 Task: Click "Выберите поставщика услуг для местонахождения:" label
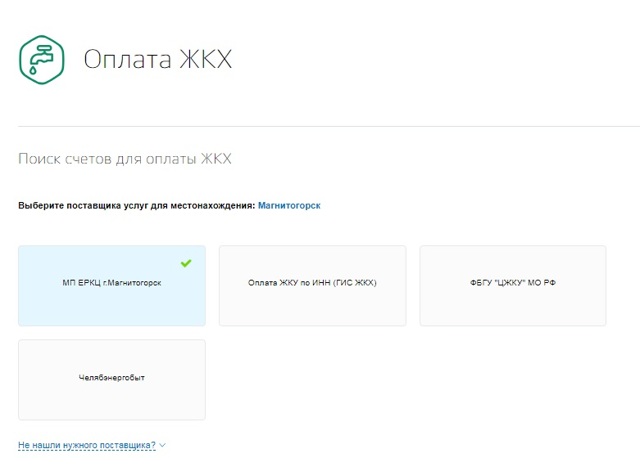click(137, 205)
